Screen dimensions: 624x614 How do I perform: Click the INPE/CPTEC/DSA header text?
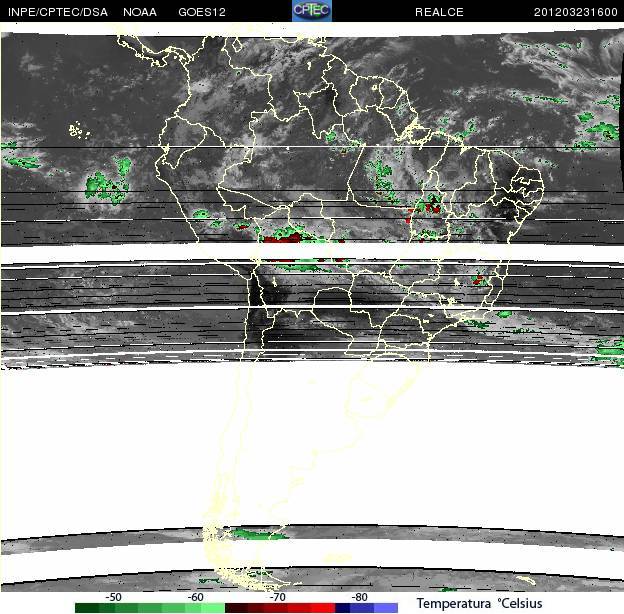[58, 12]
